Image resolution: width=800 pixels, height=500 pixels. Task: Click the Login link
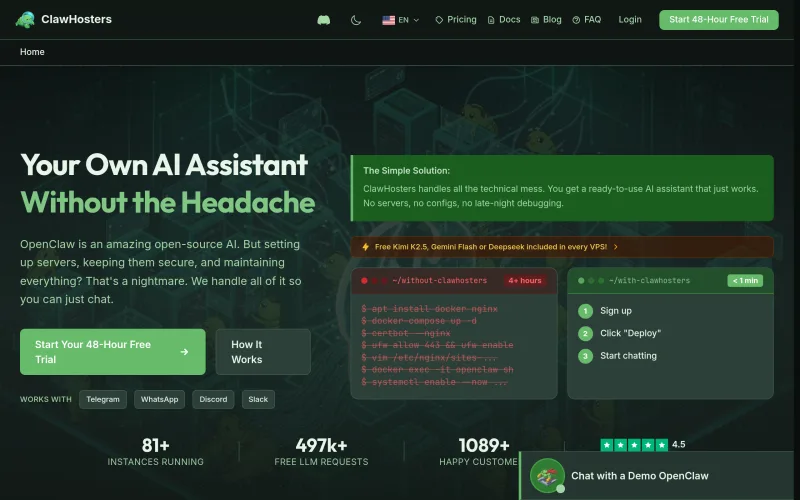630,19
